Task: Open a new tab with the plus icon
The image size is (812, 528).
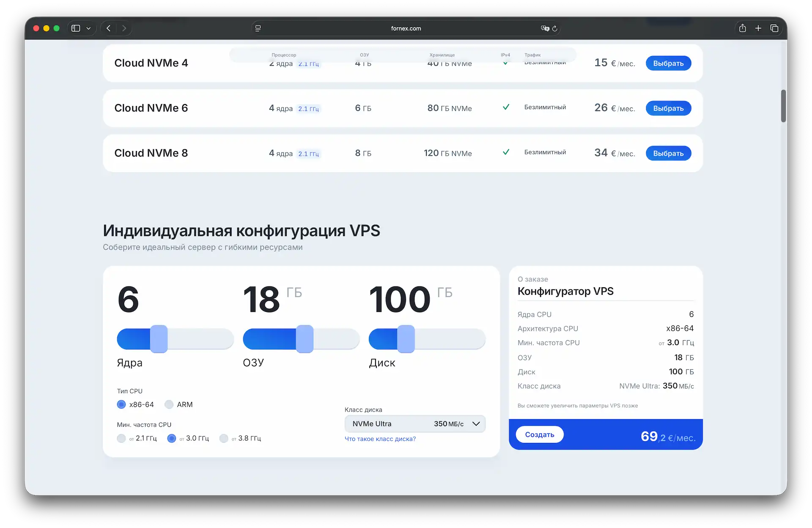Action: click(x=758, y=28)
